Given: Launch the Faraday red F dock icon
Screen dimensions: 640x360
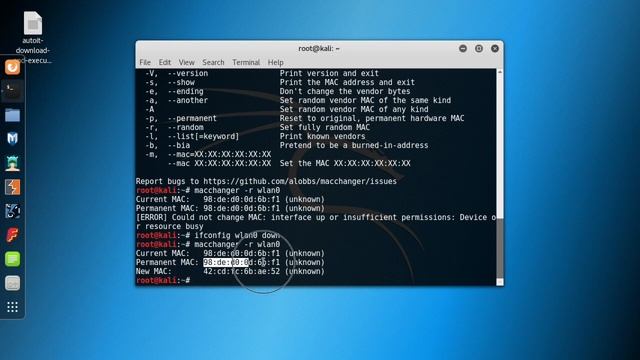Looking at the screenshot, I should pyautogui.click(x=12, y=235).
